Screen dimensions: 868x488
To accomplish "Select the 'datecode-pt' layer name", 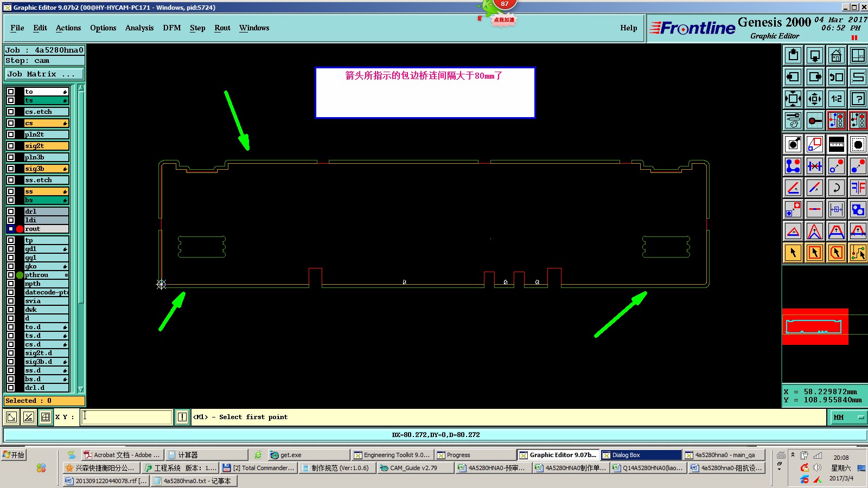I will 47,292.
